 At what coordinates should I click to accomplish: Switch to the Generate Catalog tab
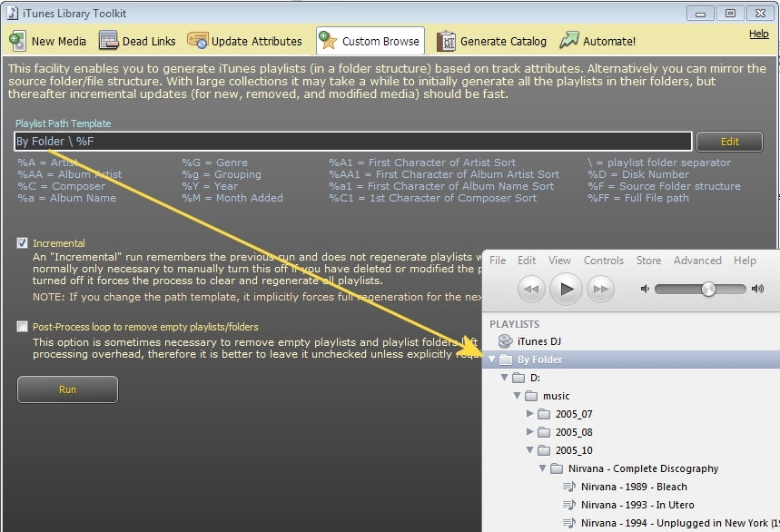(x=491, y=41)
